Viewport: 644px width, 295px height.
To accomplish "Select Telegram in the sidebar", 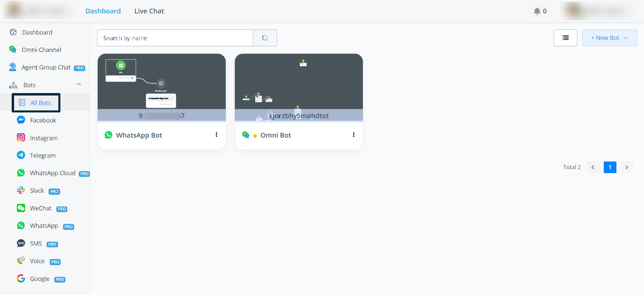I will [43, 156].
